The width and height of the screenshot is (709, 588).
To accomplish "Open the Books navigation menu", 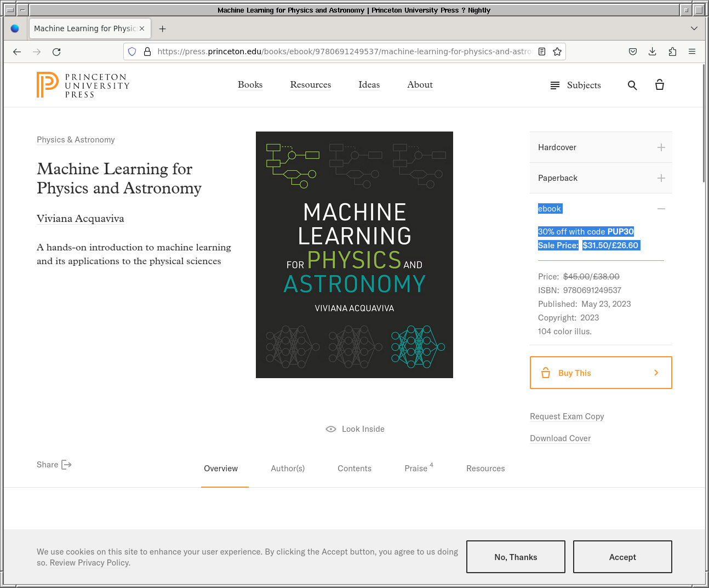I will pos(250,85).
